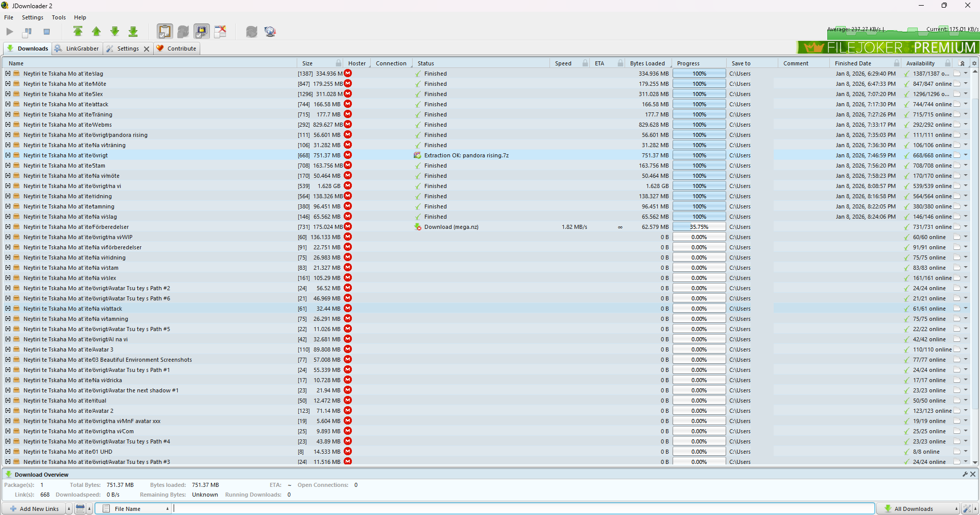The height and width of the screenshot is (515, 980).
Task: Click the collapse-all double chevron column header
Action: [962, 63]
